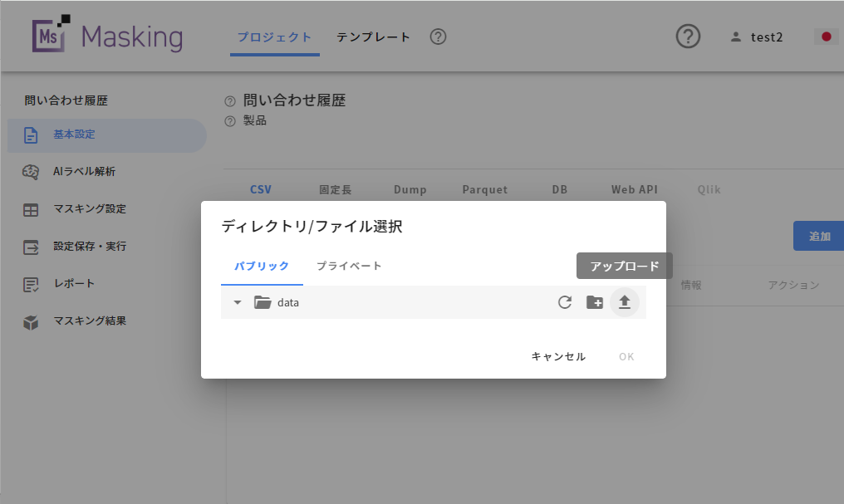Screen dimensions: 844x504
Task: Cancel the dialog with キャンセル
Action: tap(557, 356)
